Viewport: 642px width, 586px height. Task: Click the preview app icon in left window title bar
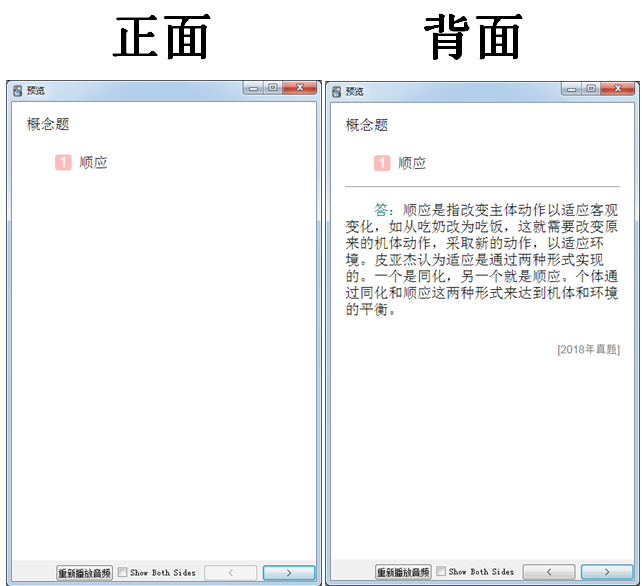click(x=17, y=91)
